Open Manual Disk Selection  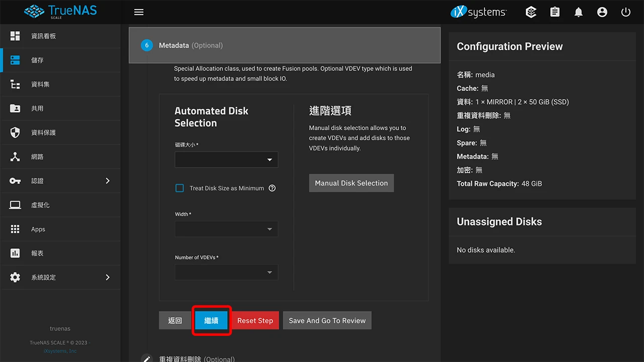click(x=351, y=183)
